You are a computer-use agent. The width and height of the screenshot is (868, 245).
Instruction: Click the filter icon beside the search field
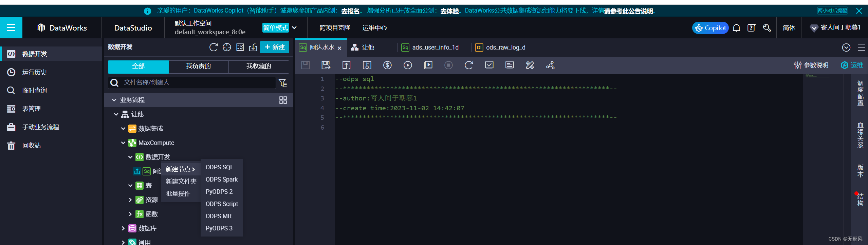tap(283, 83)
